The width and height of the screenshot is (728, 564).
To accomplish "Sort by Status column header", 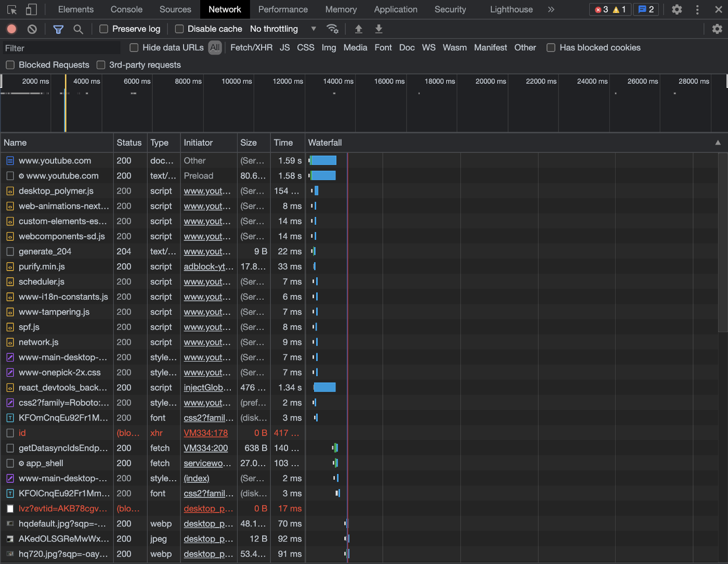I will tap(129, 143).
